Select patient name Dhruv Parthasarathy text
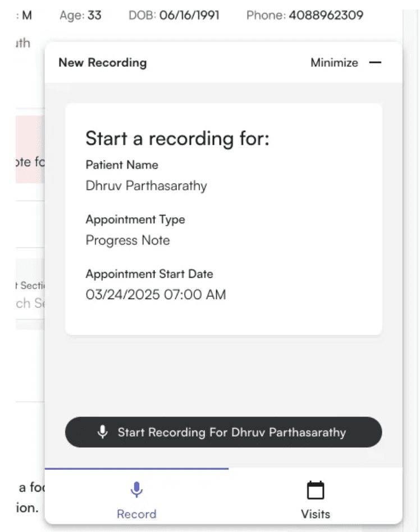Image resolution: width=420 pixels, height=532 pixels. 147,186
